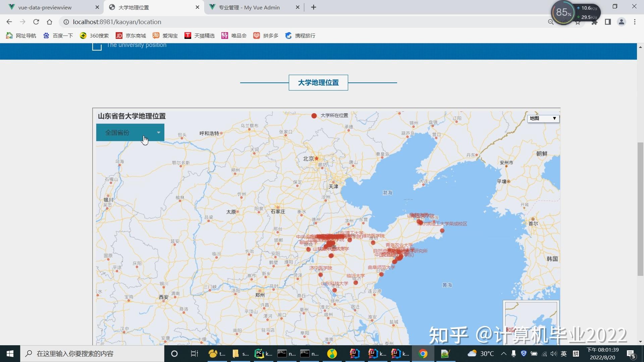Open the 爱淘宝 bookmark
Image resolution: width=644 pixels, height=362 pixels.
tap(165, 36)
